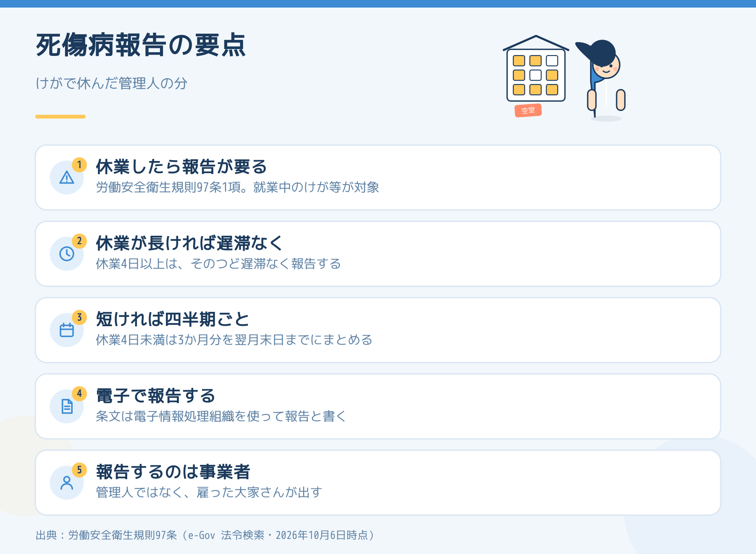756x554 pixels.
Task: Select the heading 報告するのは事業者
Action: (x=173, y=472)
